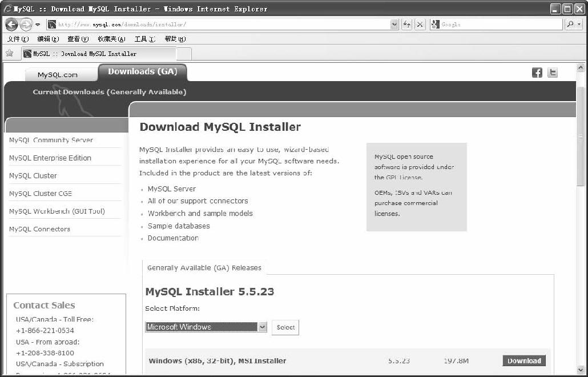Click the Favorites star icon

click(9, 53)
